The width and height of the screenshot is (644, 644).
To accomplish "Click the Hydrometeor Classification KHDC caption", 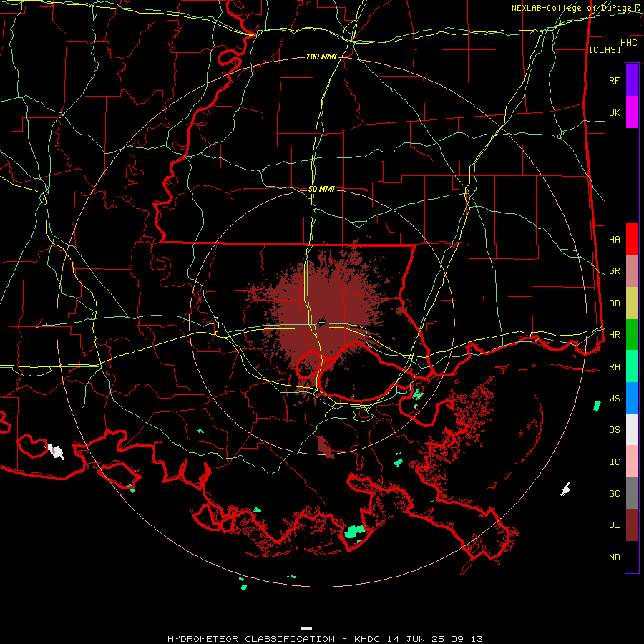I will click(325, 639).
